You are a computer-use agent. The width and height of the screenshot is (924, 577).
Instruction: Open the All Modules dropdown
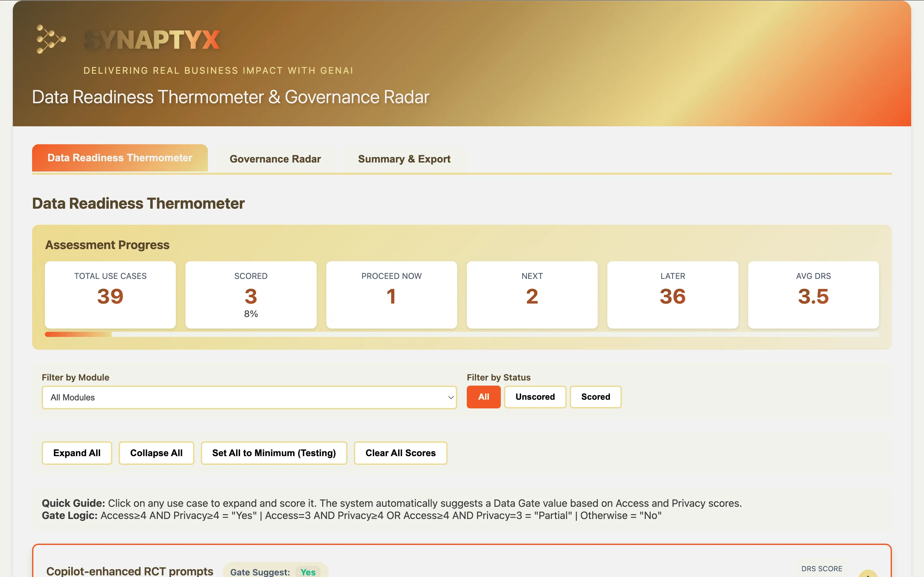coord(249,397)
